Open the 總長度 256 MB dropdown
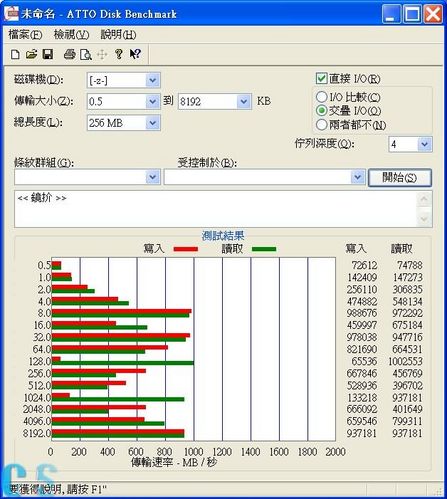This screenshot has height=499, width=447. click(x=153, y=123)
